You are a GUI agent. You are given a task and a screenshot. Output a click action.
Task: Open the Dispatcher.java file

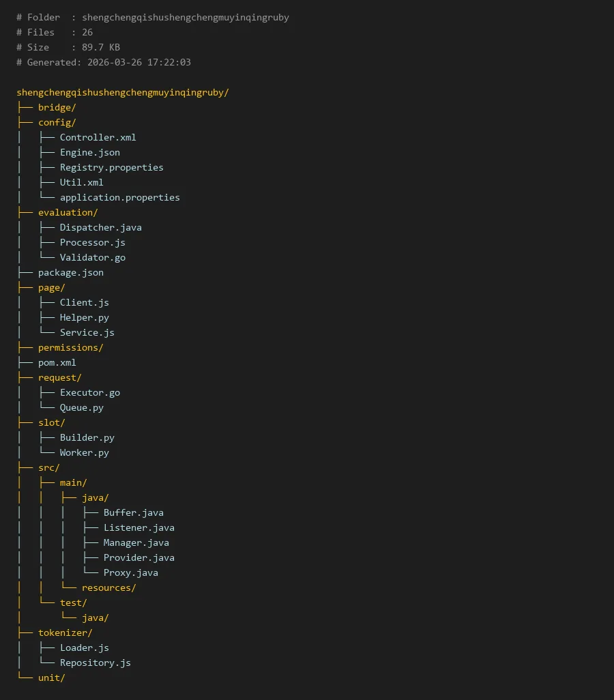pos(100,227)
